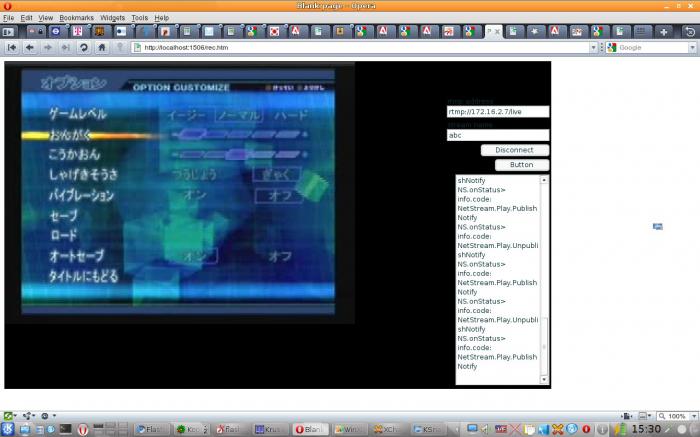Open the View menu

coord(46,18)
